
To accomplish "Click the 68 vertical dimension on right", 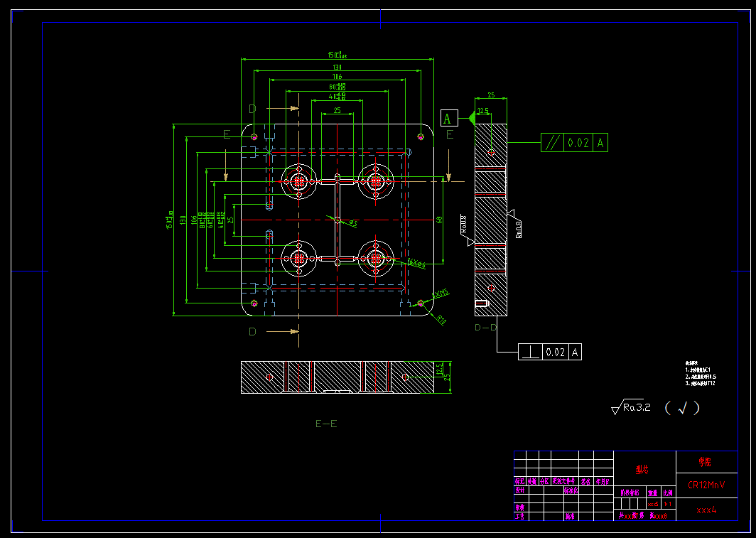I will coord(439,220).
